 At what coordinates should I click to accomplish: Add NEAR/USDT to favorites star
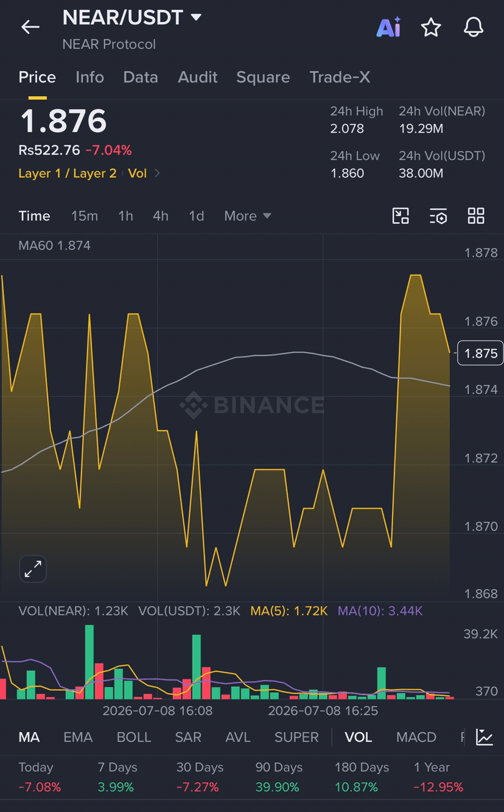[x=431, y=27]
